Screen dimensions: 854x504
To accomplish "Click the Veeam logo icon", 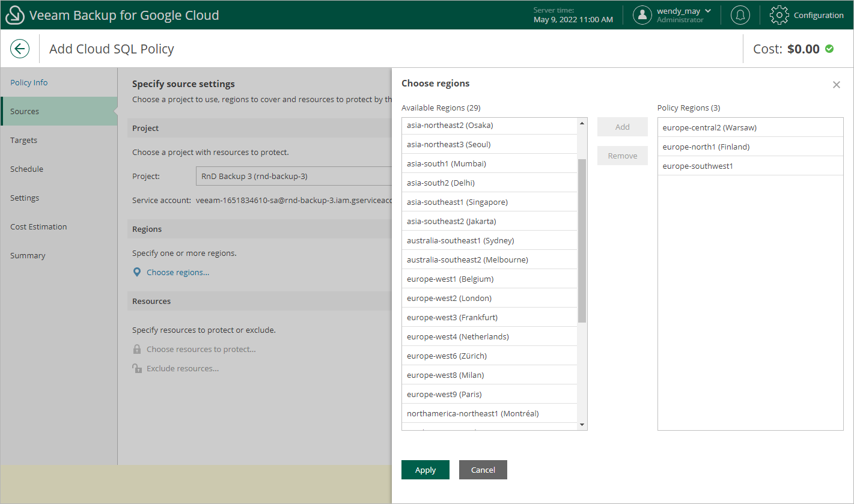I will pos(15,16).
